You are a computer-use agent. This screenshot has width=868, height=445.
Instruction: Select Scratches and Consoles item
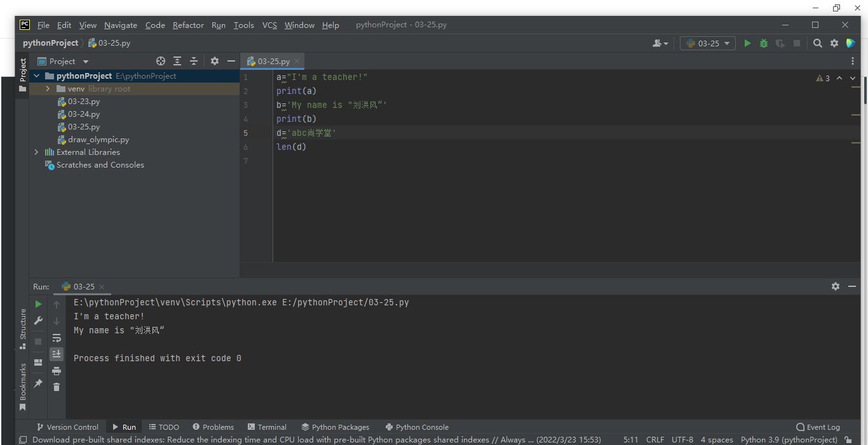point(94,165)
